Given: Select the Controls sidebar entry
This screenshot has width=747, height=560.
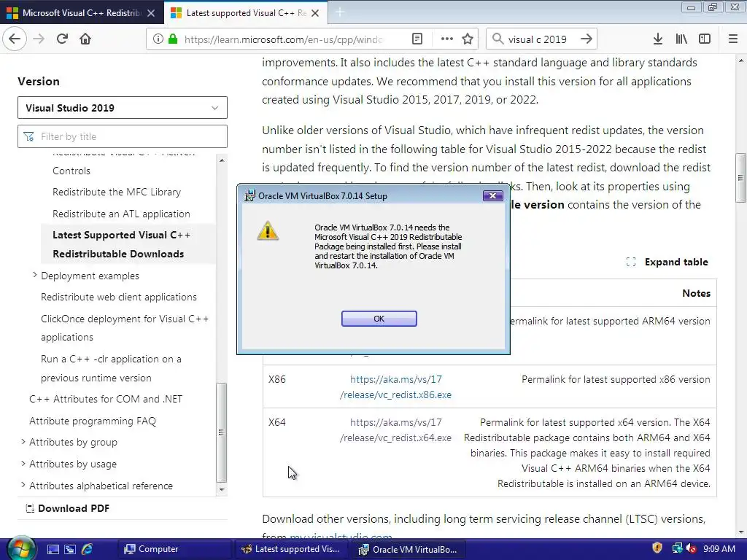Looking at the screenshot, I should pyautogui.click(x=71, y=171).
